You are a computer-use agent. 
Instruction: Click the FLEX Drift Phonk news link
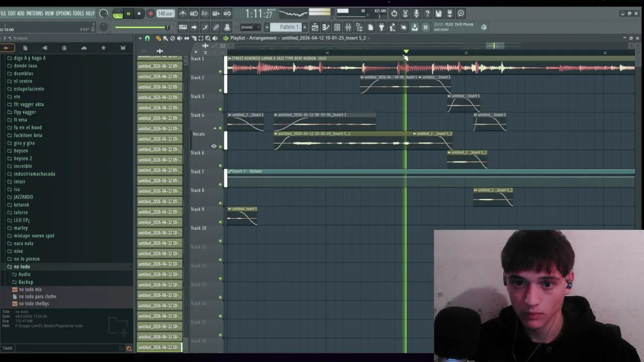pos(453,27)
